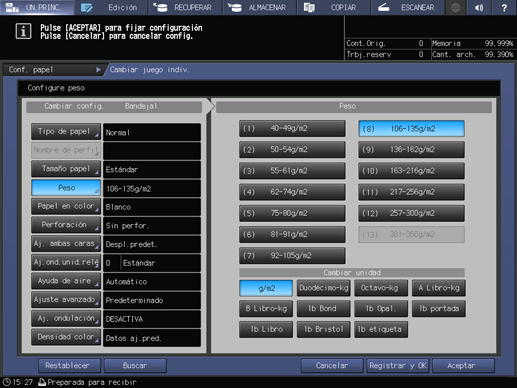Confirm with the Aceptar button

pos(463,366)
